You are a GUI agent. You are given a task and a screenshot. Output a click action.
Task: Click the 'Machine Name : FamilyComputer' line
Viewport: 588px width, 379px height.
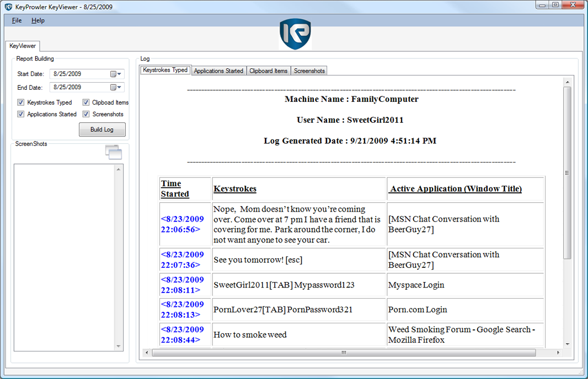pos(351,99)
